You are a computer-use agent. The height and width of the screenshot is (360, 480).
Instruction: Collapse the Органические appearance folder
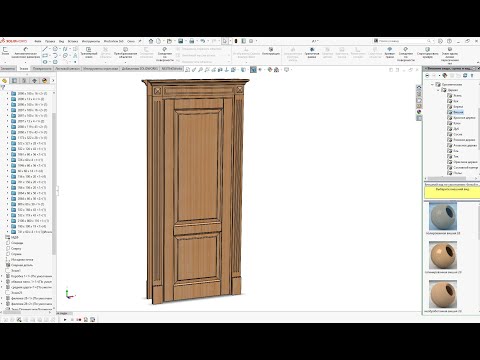[433, 85]
